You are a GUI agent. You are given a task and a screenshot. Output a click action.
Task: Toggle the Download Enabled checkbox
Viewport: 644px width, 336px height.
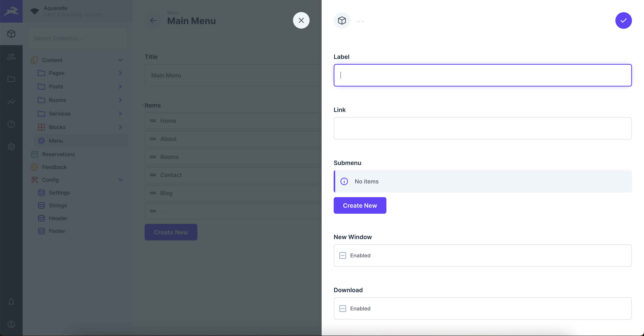[343, 309]
